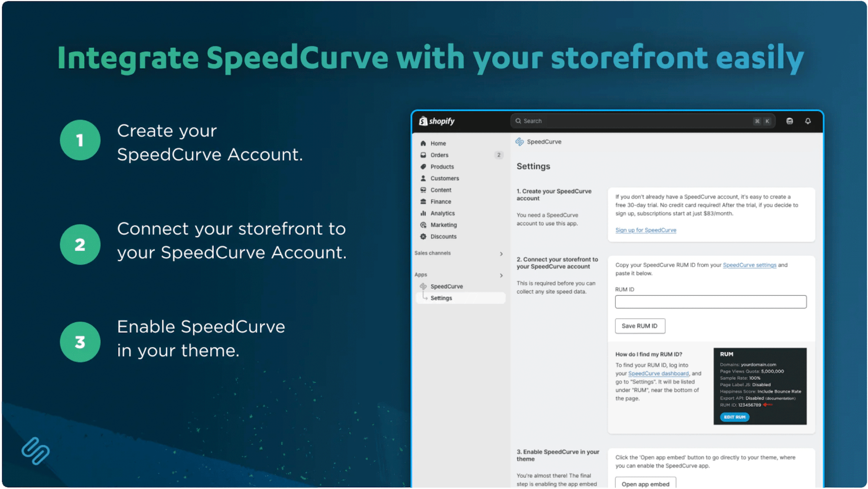The image size is (868, 489).
Task: Click the Customers person icon
Action: [423, 178]
